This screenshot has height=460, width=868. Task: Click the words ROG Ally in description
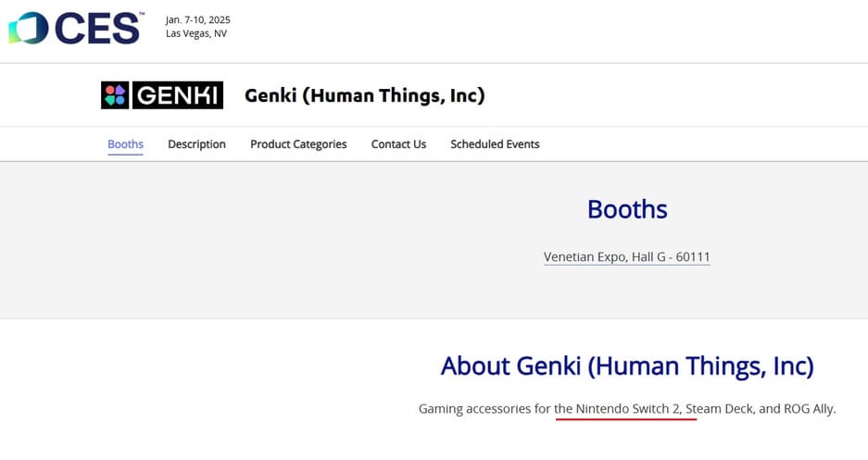pyautogui.click(x=808, y=408)
